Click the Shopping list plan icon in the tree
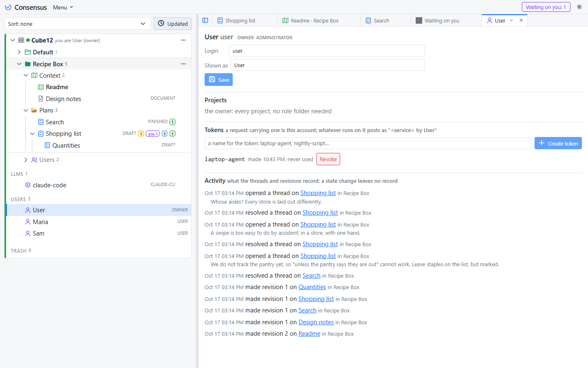The image size is (588, 368). (x=41, y=134)
